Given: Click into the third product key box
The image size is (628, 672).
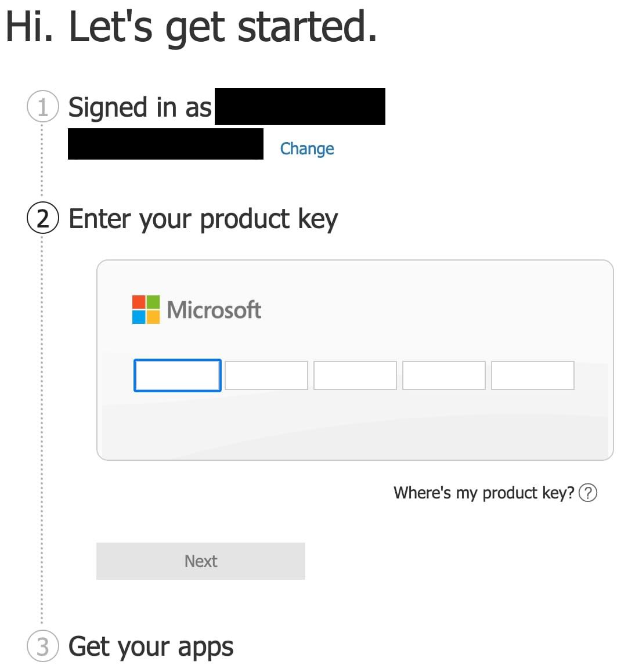Looking at the screenshot, I should point(355,375).
